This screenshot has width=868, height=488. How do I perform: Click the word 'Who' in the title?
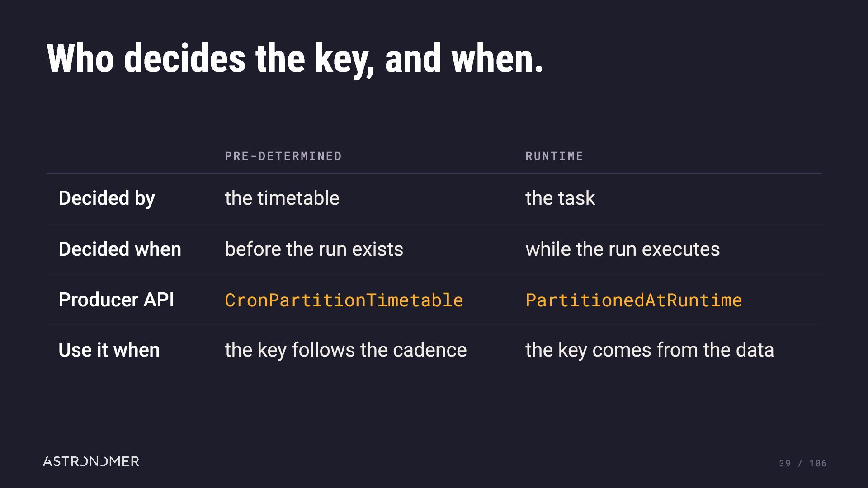(x=80, y=59)
